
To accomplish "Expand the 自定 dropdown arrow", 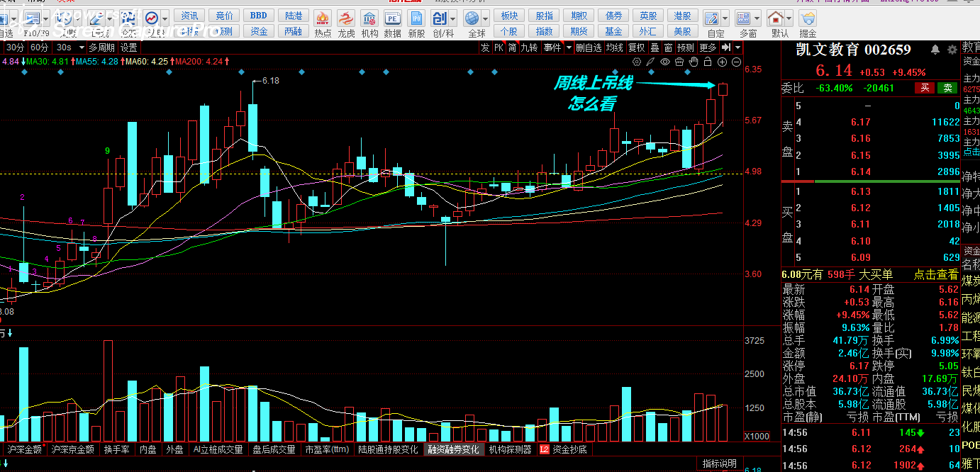I will [x=727, y=18].
